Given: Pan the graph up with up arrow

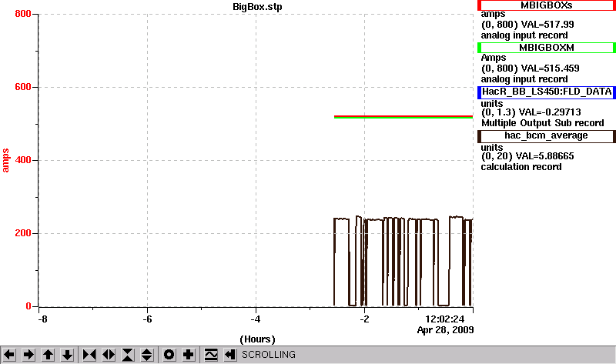Looking at the screenshot, I should click(48, 355).
